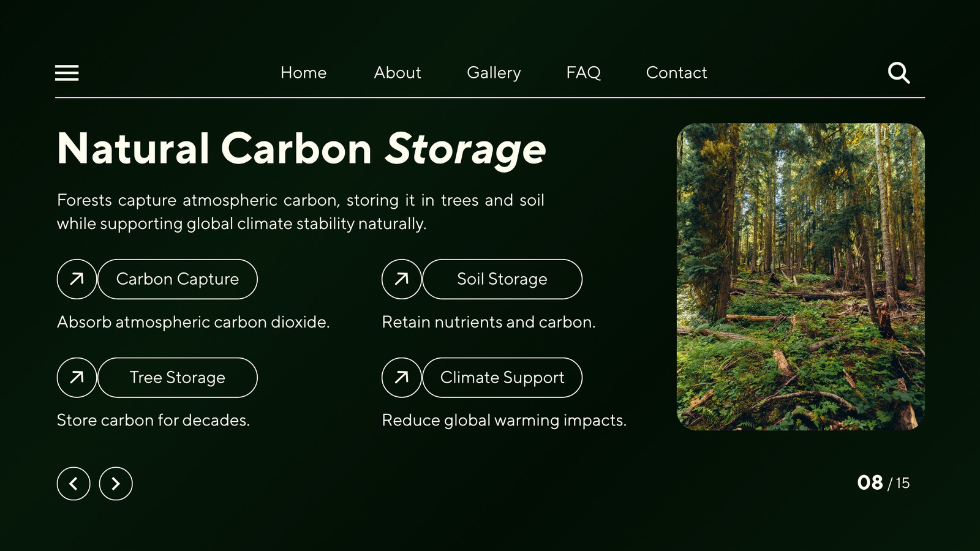Select the Soil Storage pill button
980x551 pixels.
502,279
